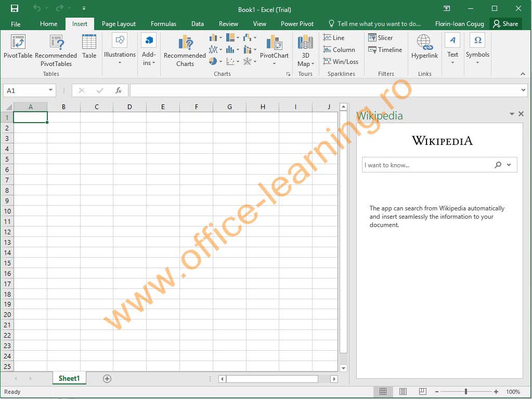Insert a Table from the Tables group

(89, 47)
